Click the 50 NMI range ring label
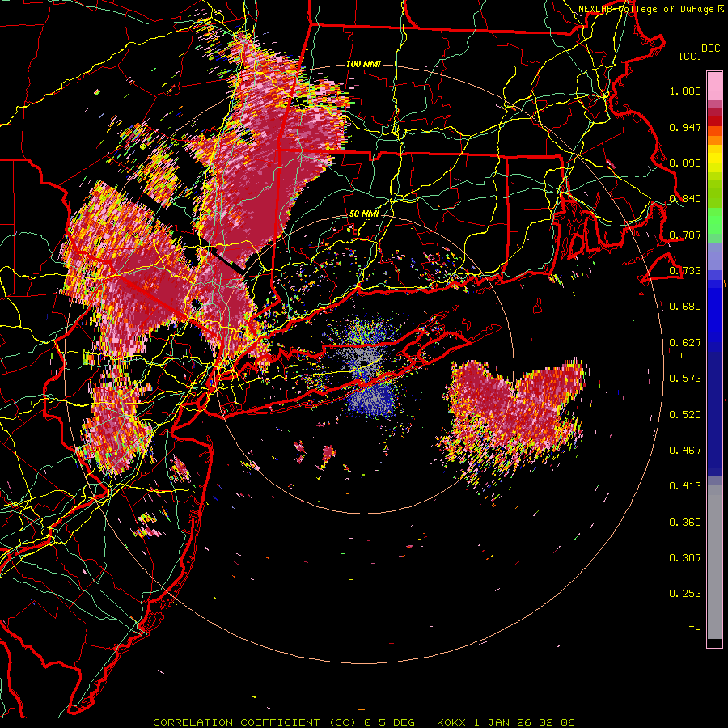 pos(363,214)
